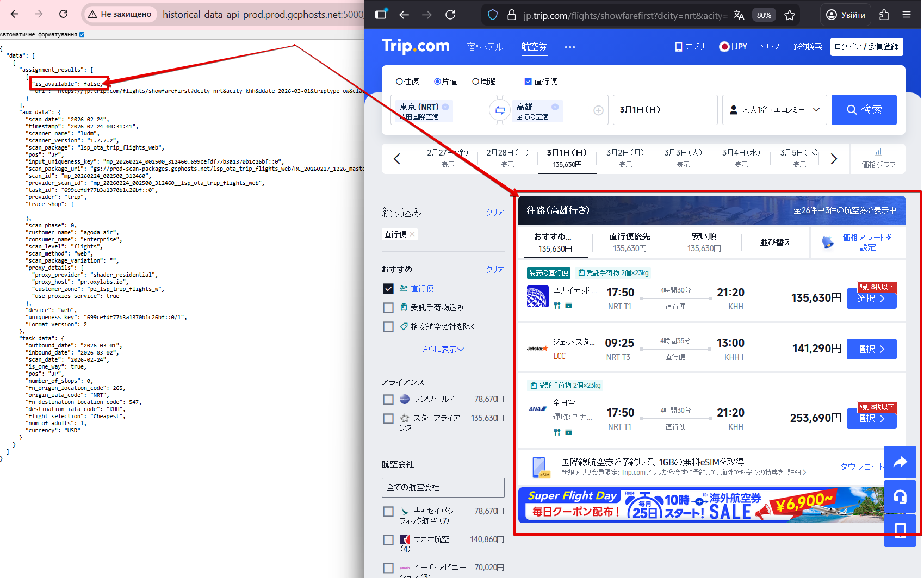Reload the JSON page in left browser

pos(64,14)
